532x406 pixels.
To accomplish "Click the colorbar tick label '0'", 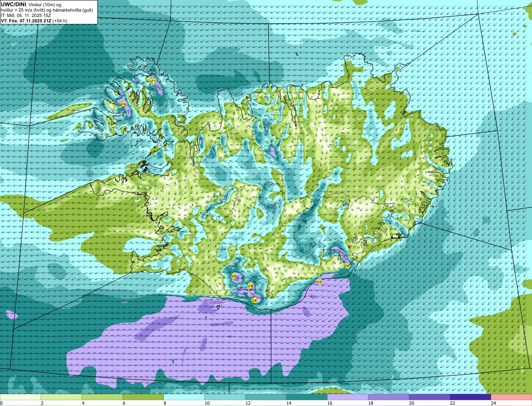I will point(1,403).
